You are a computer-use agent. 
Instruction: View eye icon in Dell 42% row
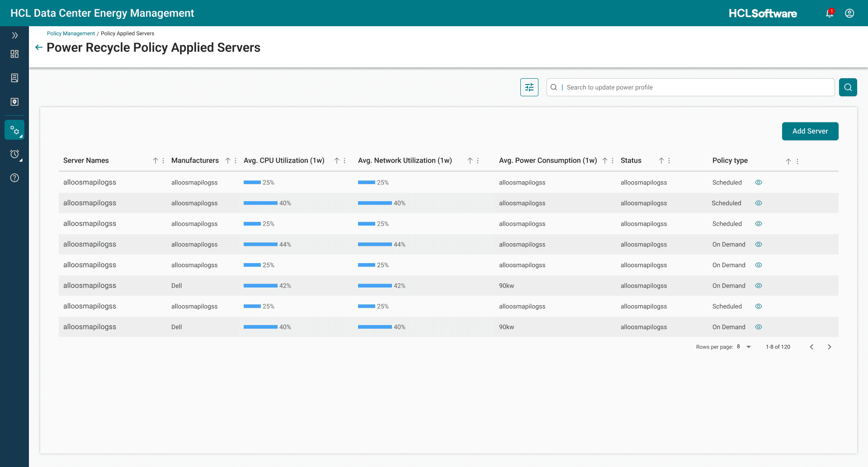click(759, 286)
